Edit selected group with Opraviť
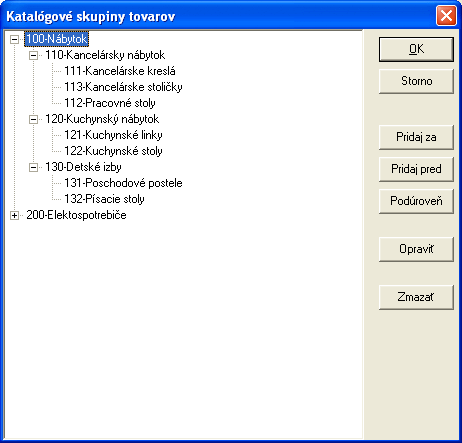 (416, 249)
